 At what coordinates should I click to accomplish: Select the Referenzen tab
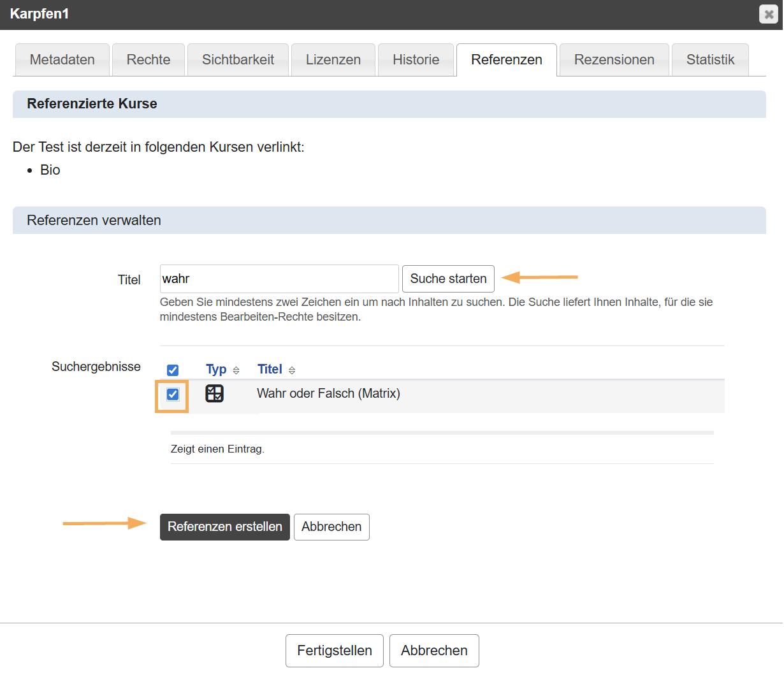point(507,60)
